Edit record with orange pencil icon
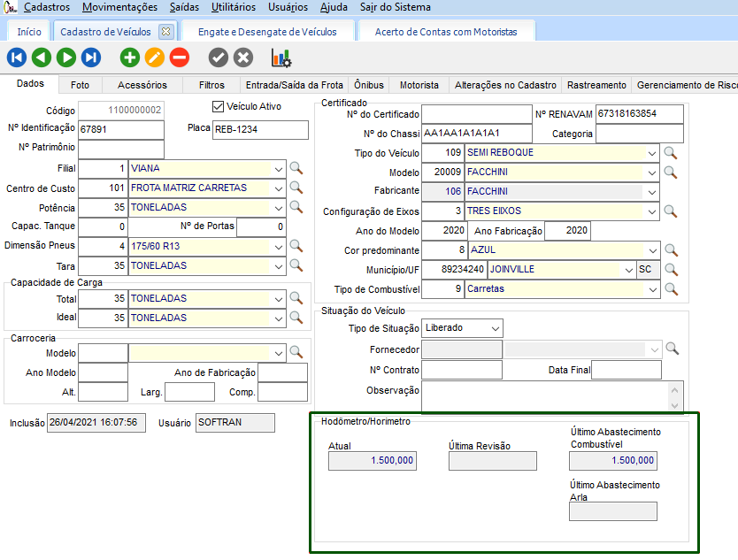The width and height of the screenshot is (738, 560). (155, 58)
